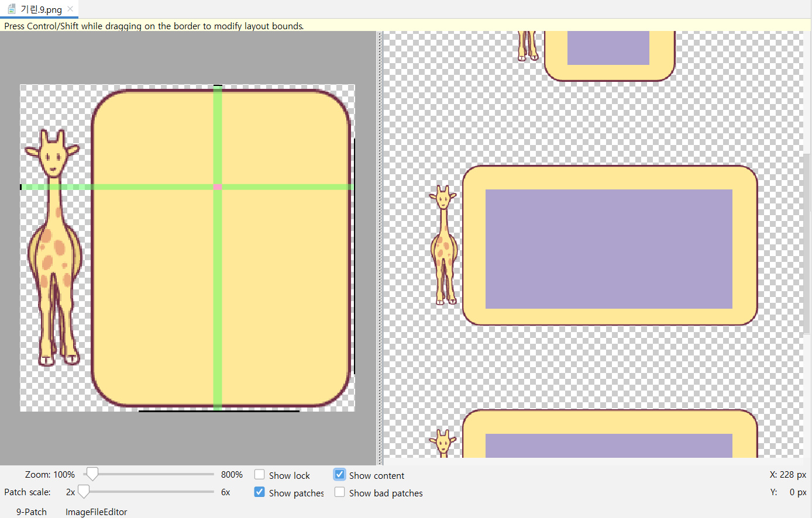The height and width of the screenshot is (518, 812).
Task: Enable Show bad patches checkbox
Action: (x=340, y=492)
